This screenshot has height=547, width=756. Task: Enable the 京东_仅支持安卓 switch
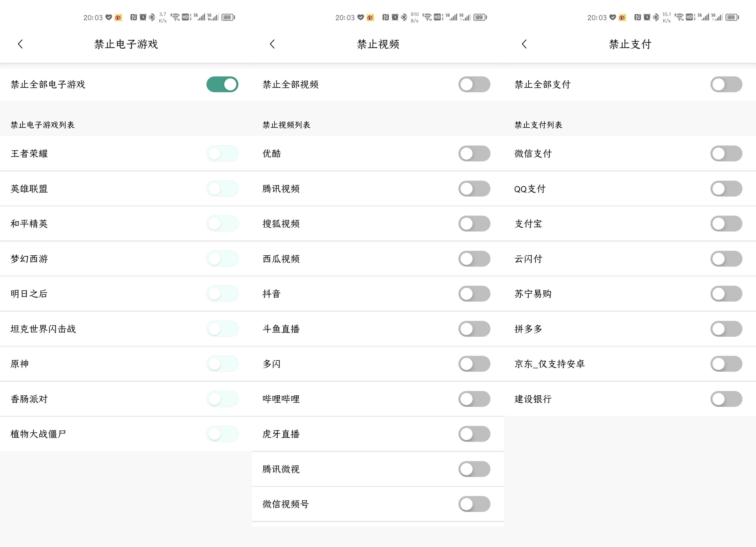(x=726, y=364)
